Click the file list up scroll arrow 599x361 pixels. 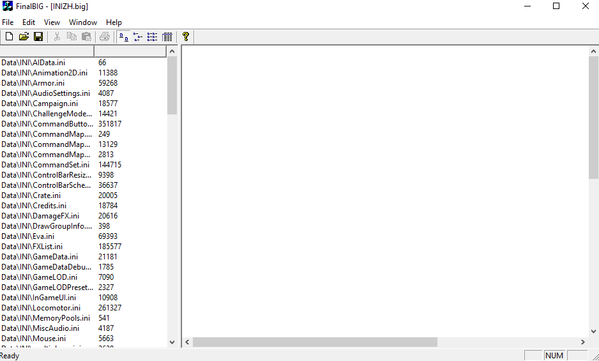172,51
